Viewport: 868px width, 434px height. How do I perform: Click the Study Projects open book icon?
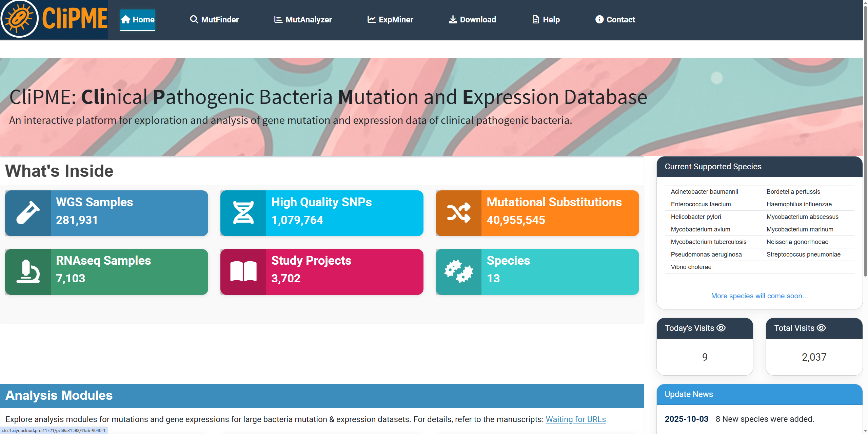pos(243,272)
